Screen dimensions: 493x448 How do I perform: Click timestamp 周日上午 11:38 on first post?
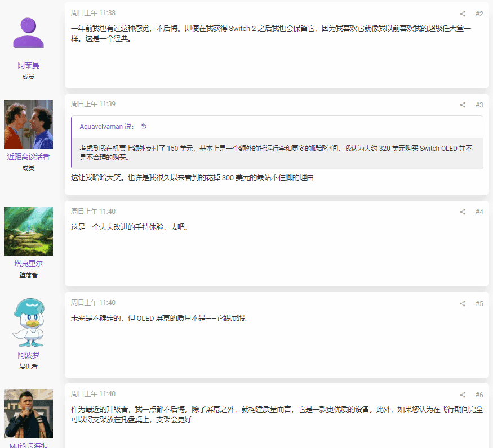(93, 12)
